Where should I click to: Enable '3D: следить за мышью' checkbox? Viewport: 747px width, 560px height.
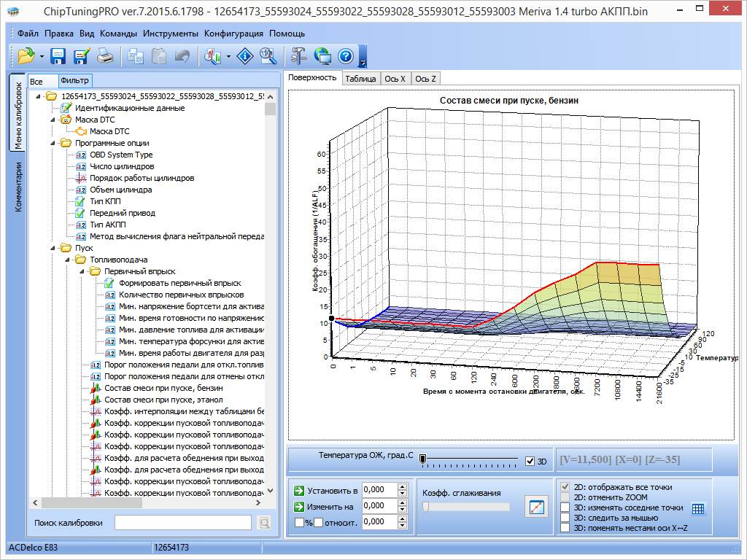tap(565, 518)
